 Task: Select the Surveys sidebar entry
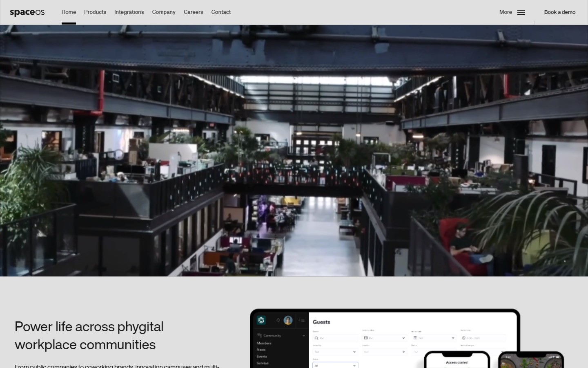(263, 363)
